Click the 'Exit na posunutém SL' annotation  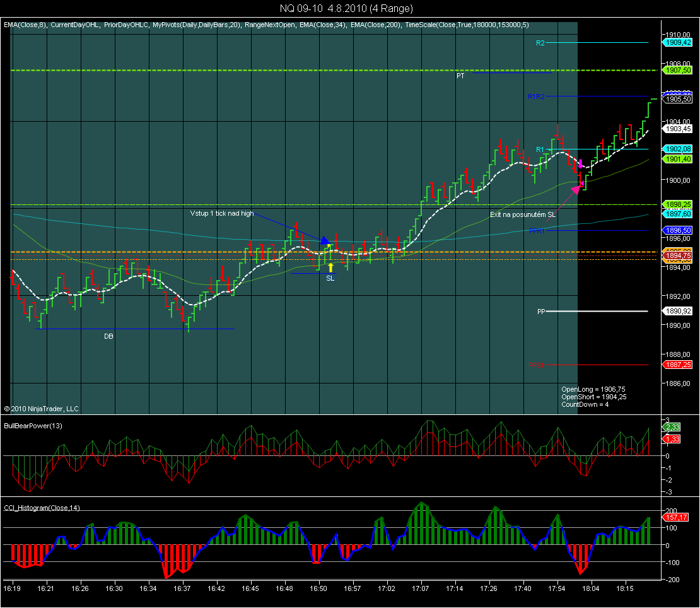(x=523, y=214)
